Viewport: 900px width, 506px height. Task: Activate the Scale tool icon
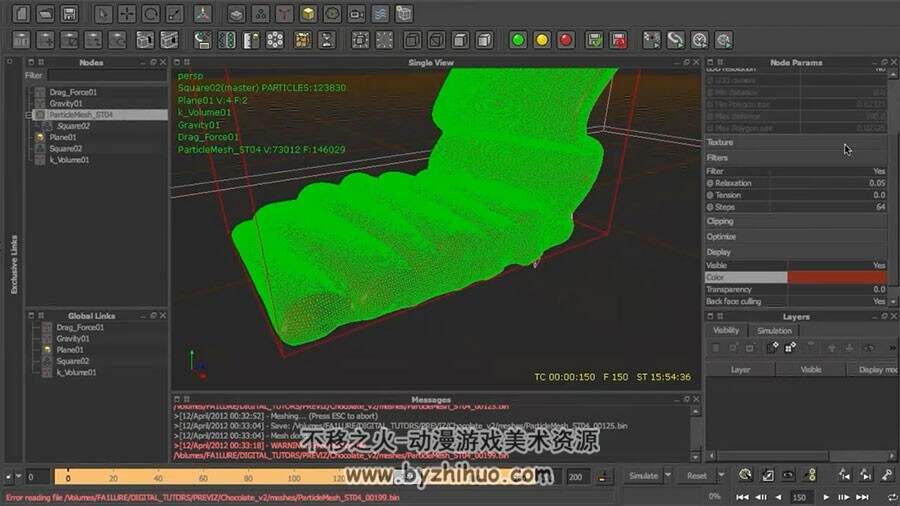click(174, 13)
